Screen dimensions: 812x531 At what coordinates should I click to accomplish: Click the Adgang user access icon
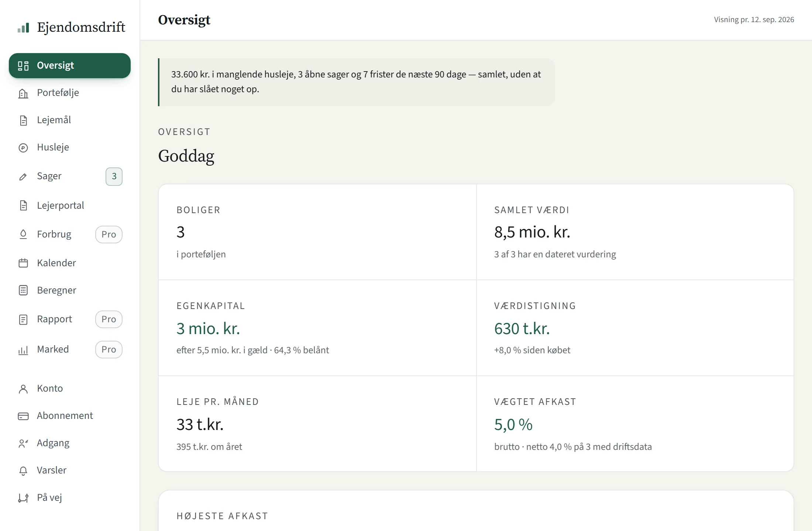click(23, 443)
